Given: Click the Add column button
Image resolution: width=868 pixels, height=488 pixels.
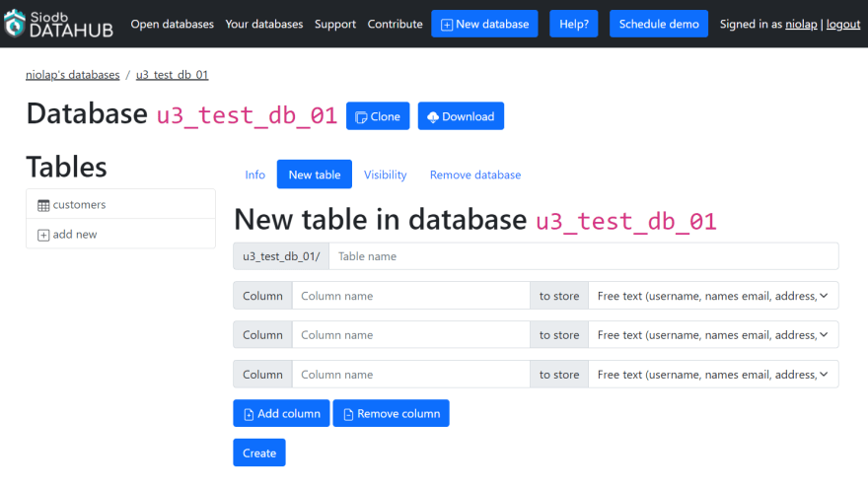Looking at the screenshot, I should [x=281, y=413].
